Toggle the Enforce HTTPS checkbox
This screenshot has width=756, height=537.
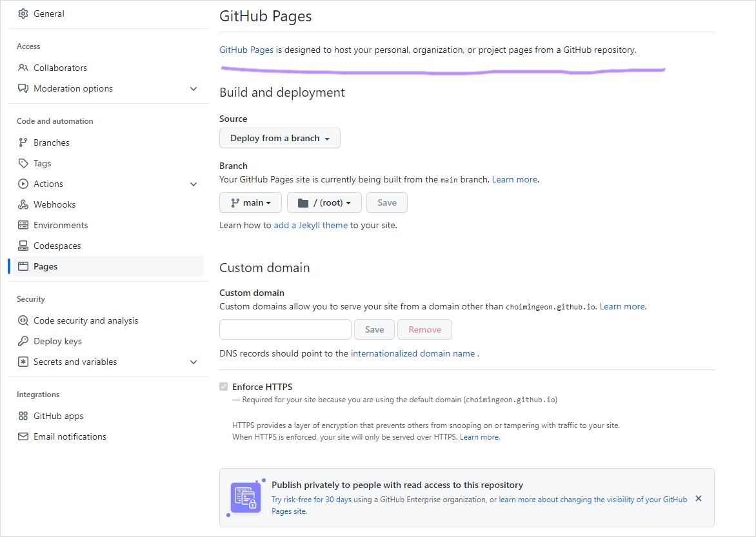223,386
